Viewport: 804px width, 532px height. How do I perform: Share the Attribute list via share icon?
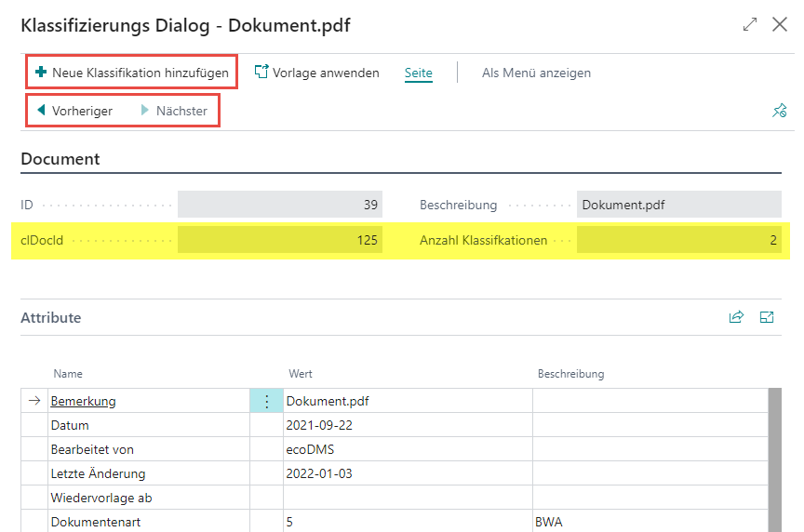tap(736, 317)
